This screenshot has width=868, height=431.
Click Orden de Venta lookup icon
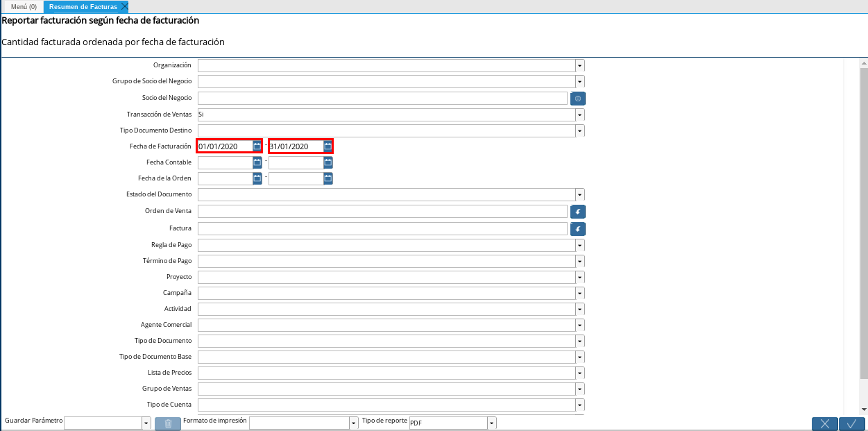[x=577, y=212]
